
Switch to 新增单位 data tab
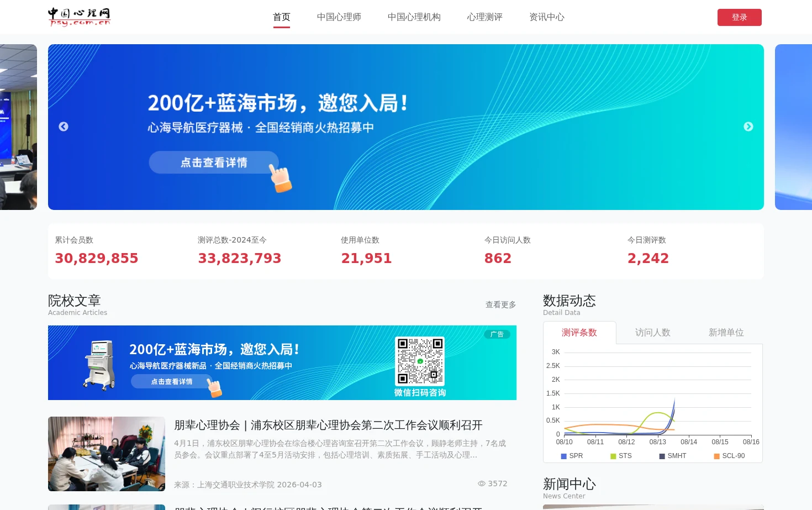point(726,333)
